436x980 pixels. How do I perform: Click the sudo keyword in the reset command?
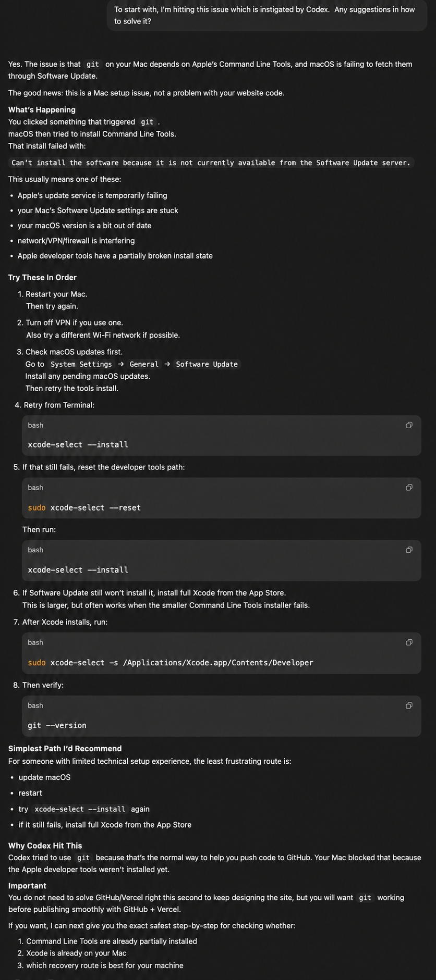click(37, 507)
